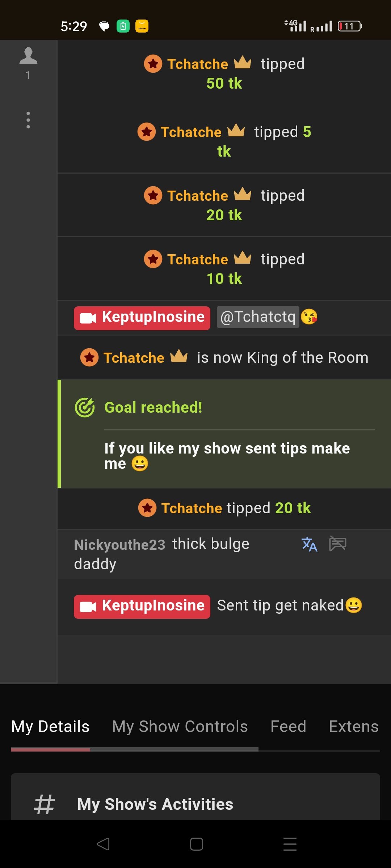
Task: Open the Android recent apps menu
Action: click(x=290, y=844)
